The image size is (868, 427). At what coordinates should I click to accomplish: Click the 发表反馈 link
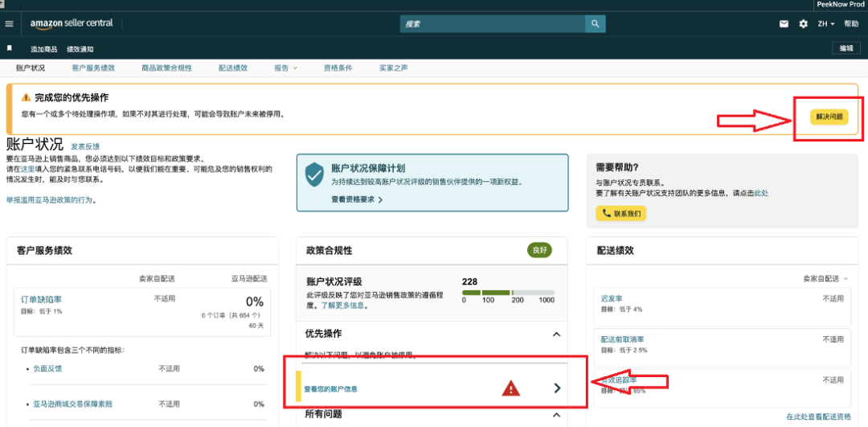[x=84, y=147]
